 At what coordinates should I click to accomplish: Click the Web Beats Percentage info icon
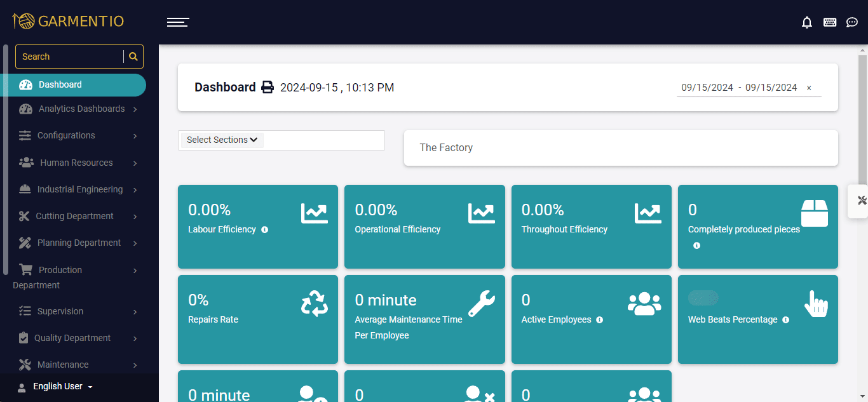[x=786, y=320]
